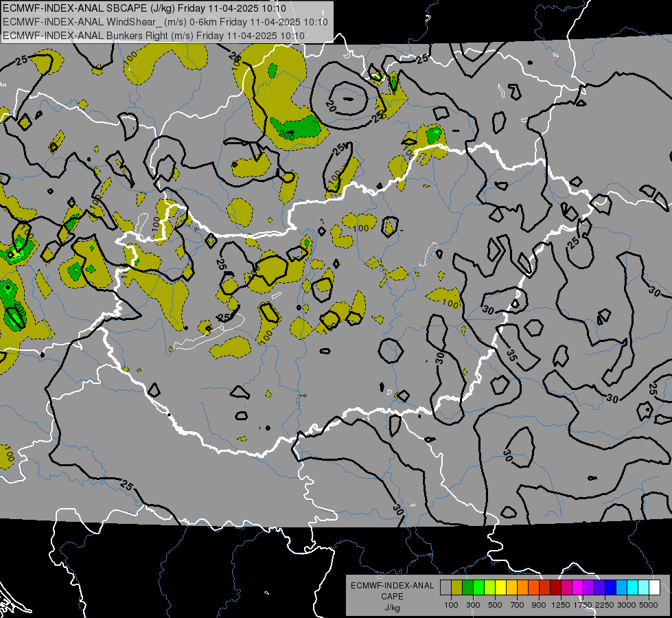Click the ECMWF-INDEX-ANAL label in the legend
The image size is (672, 618).
[392, 586]
